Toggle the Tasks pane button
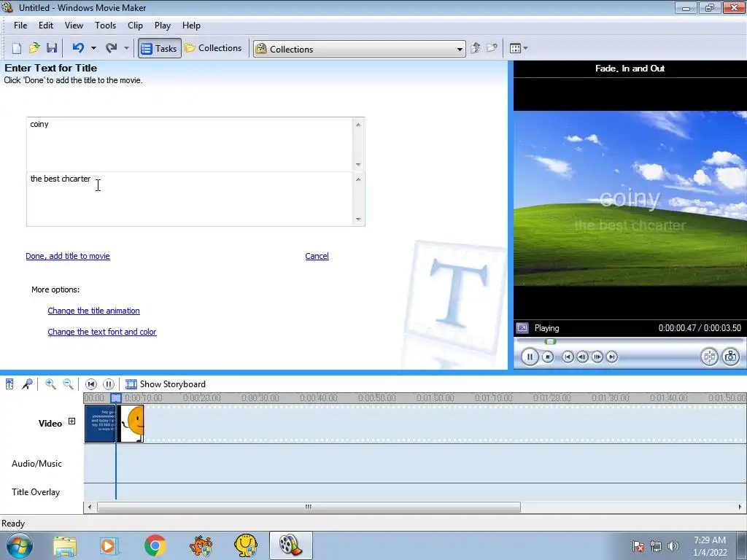Image resolution: width=747 pixels, height=560 pixels. click(x=160, y=48)
